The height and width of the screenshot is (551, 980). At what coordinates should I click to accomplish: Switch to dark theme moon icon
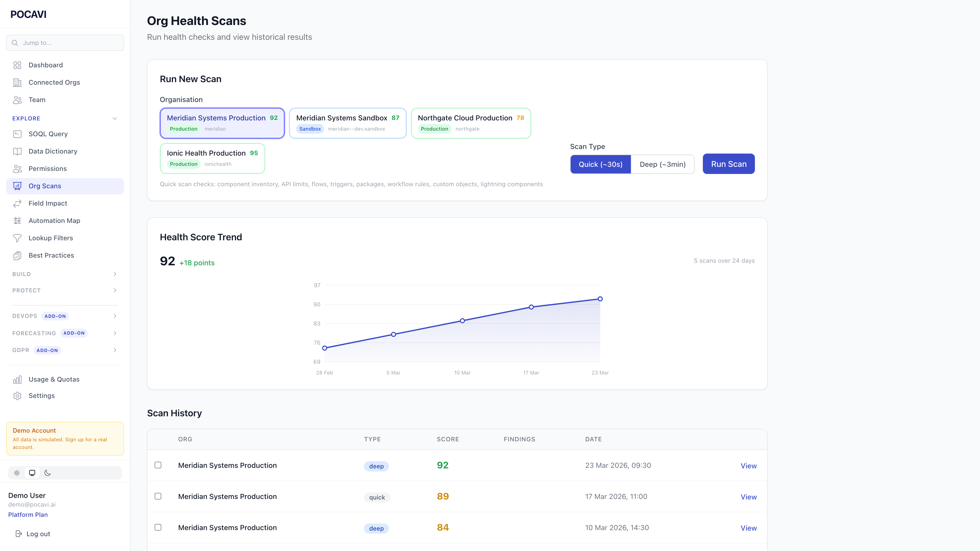point(47,473)
